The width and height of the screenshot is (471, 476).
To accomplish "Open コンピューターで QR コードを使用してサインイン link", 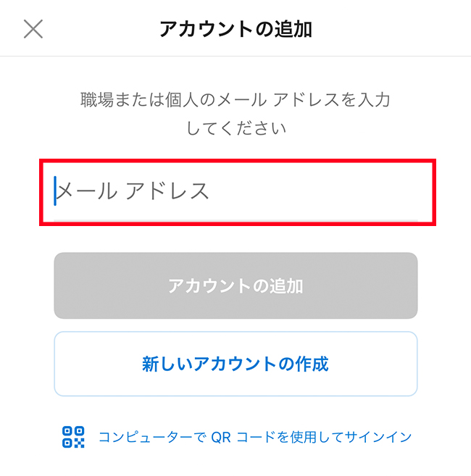I will (254, 437).
